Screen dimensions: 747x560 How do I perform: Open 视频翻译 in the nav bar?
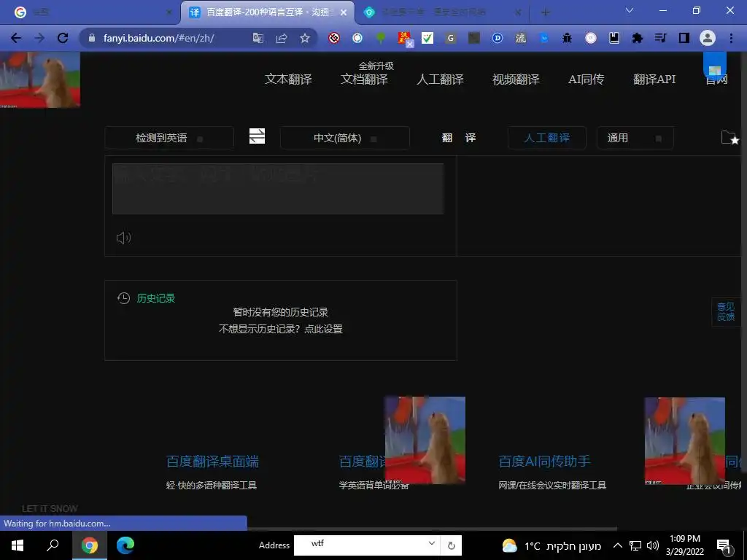pos(516,79)
